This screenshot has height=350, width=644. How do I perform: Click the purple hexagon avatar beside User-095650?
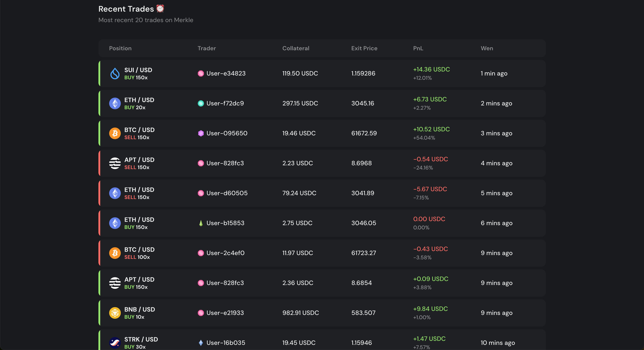coord(201,133)
